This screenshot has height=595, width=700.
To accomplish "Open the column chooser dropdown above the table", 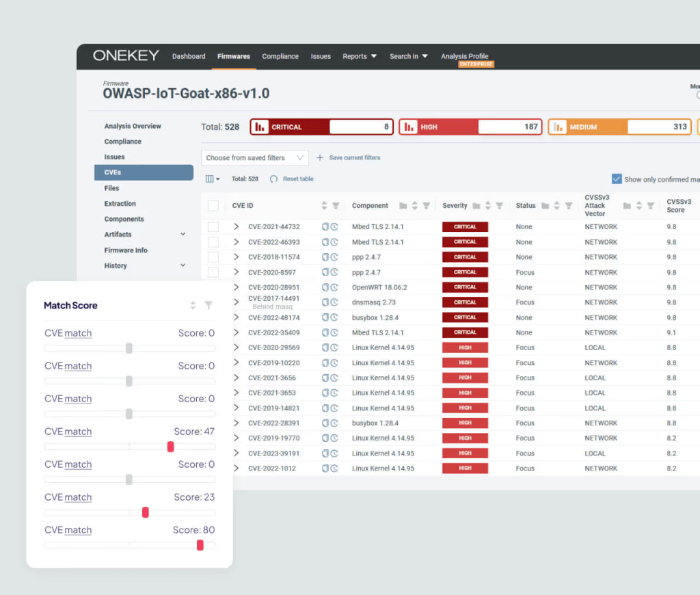I will (213, 179).
